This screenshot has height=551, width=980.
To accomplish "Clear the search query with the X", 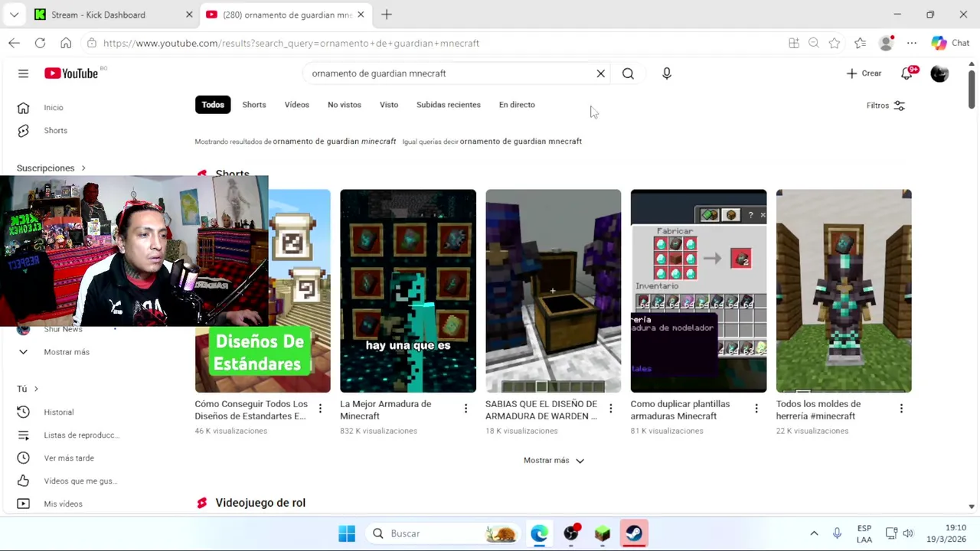I will [x=600, y=73].
